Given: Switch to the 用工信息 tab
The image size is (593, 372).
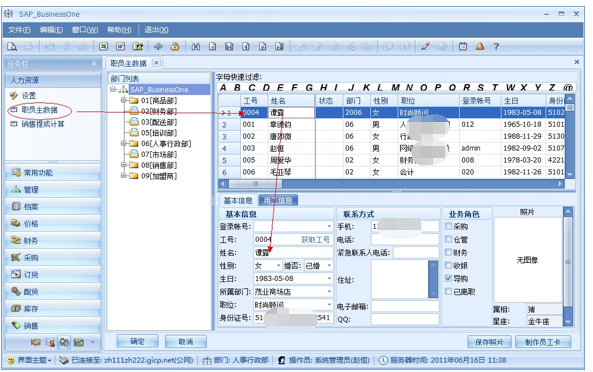Looking at the screenshot, I should click(x=278, y=200).
